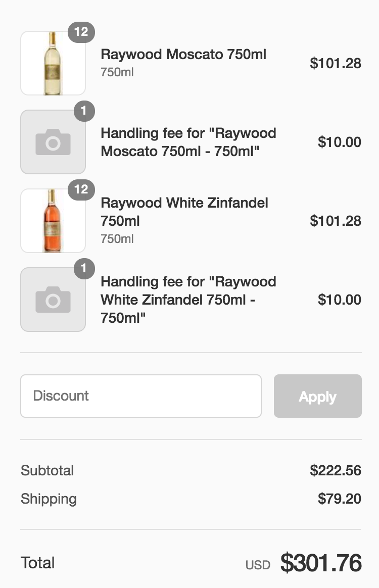Click the Raywood Moscato 750ml product name
This screenshot has height=588, width=379.
[183, 55]
